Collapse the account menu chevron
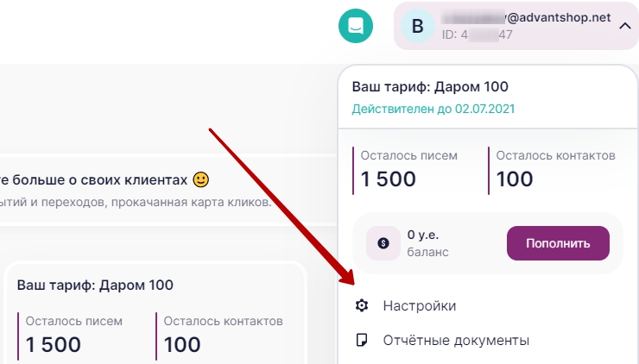The height and width of the screenshot is (364, 639). [625, 26]
